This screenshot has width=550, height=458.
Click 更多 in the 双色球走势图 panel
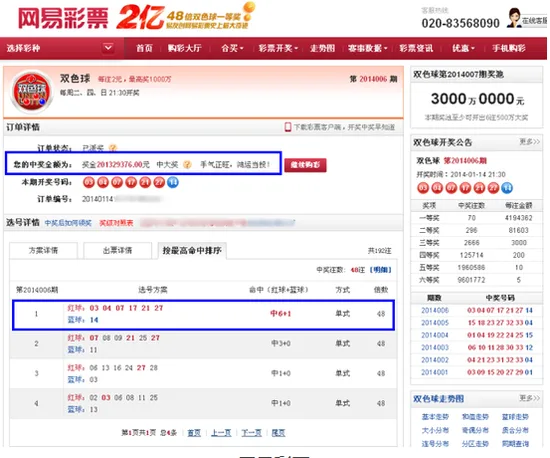[529, 398]
